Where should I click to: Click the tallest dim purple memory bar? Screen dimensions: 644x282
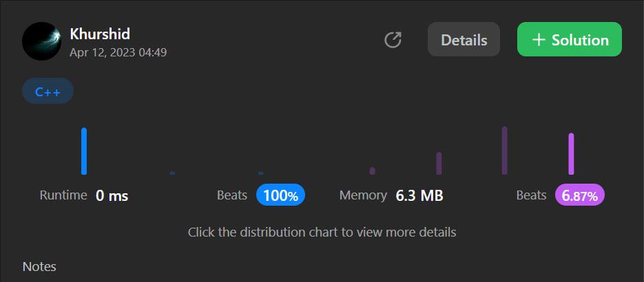click(x=505, y=151)
